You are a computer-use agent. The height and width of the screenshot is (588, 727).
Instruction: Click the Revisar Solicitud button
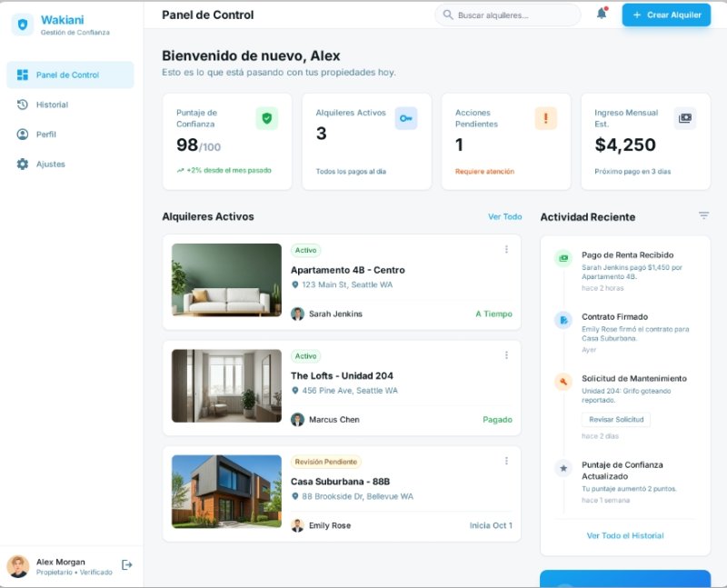615,419
